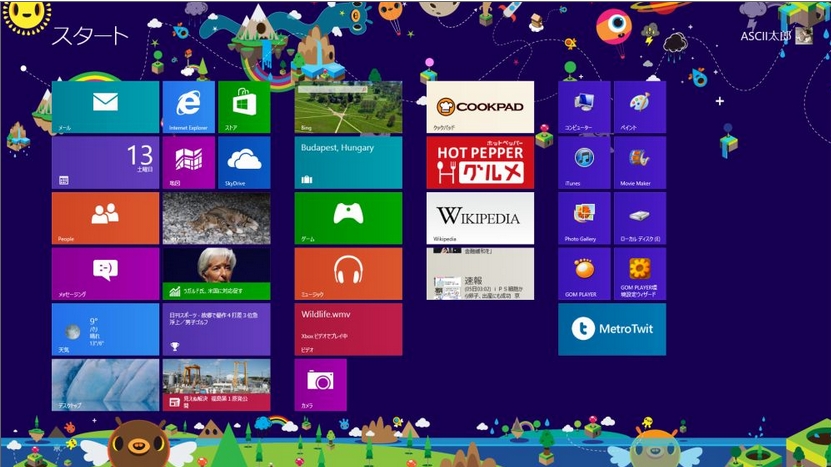Screen dimensions: 831x467
Task: Open the News tile with factory photo
Action: (216, 385)
